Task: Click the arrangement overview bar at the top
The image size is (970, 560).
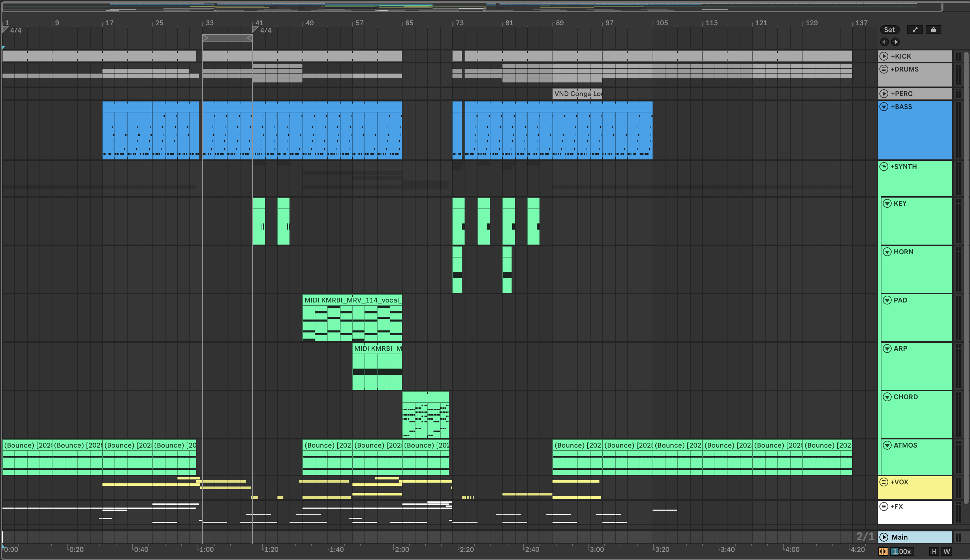Action: [x=472, y=6]
